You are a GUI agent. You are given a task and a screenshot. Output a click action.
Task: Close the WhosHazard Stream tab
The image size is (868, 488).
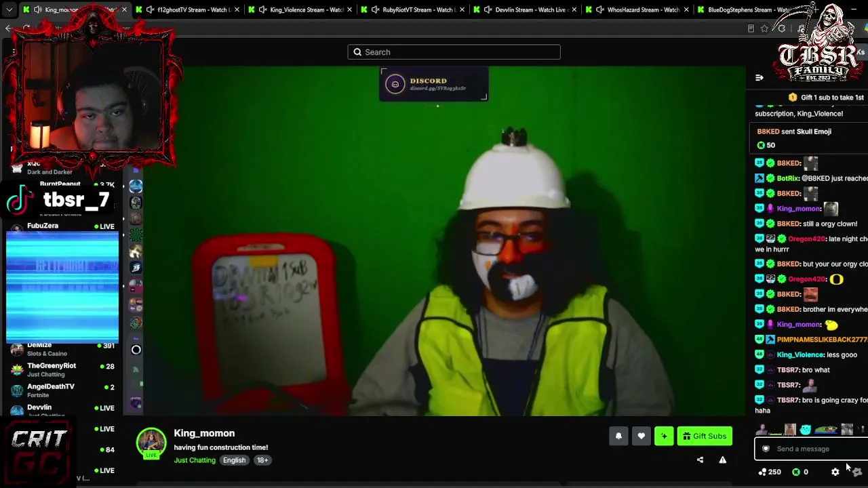(x=687, y=9)
